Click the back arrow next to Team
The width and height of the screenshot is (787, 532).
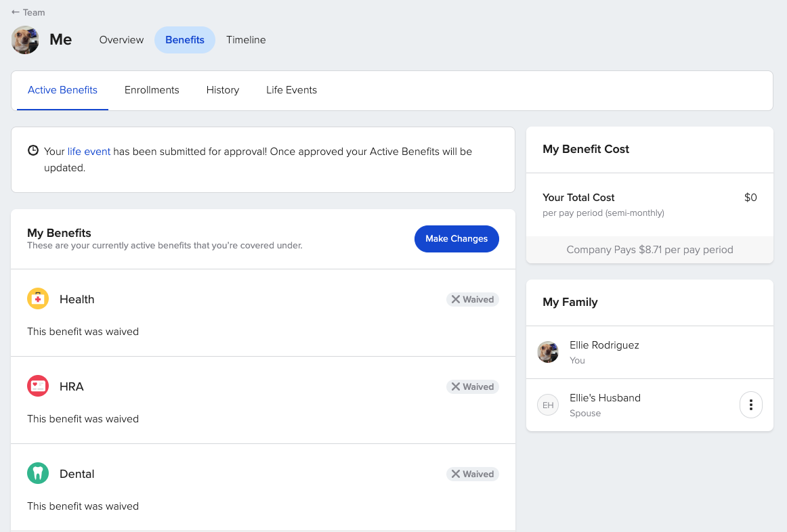(x=16, y=12)
